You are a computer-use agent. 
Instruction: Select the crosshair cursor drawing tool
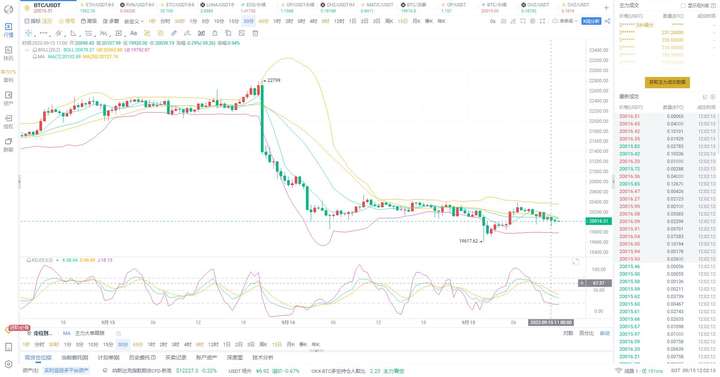[28, 33]
